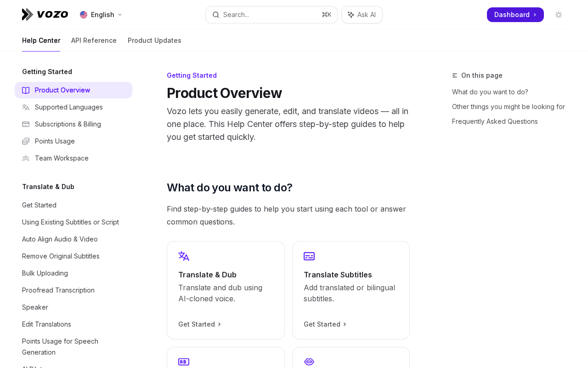This screenshot has height=368, width=588.
Task: Open Get Started under Translate Subtitles card
Action: tap(325, 324)
